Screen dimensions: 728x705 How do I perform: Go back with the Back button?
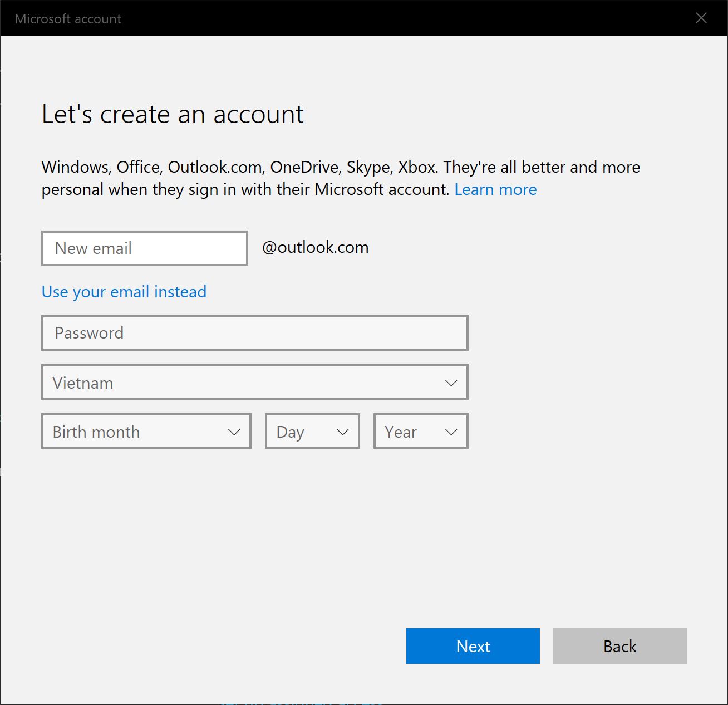(x=620, y=646)
